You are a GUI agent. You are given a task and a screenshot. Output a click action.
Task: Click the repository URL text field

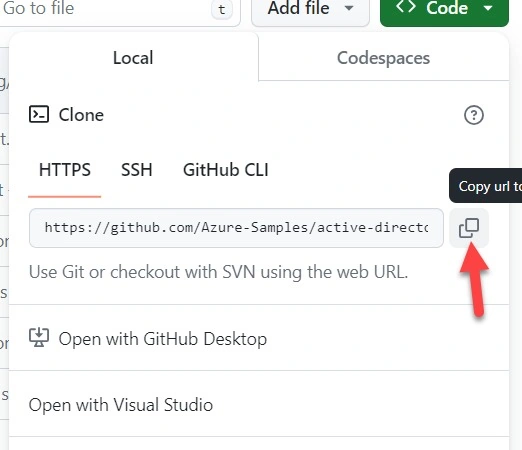[x=236, y=228]
